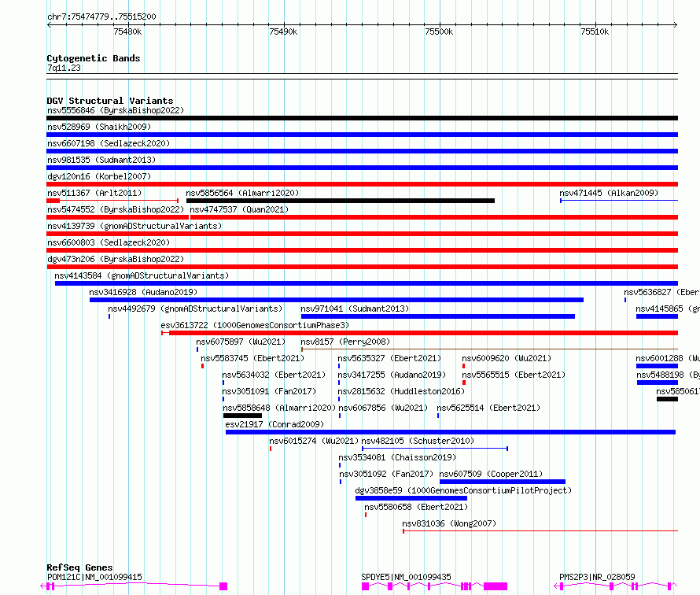700x595 pixels.
Task: Click nsv607509 (Cooper2011) label
Action: 491,474
